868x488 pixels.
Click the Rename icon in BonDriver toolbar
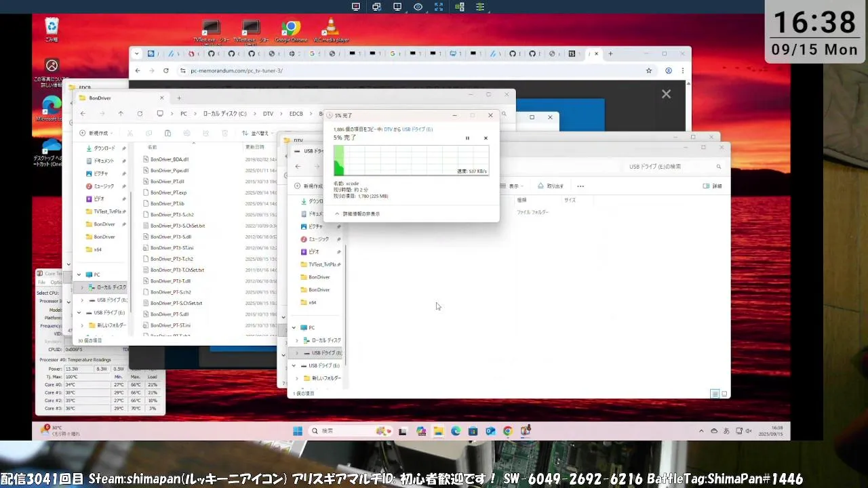click(187, 134)
